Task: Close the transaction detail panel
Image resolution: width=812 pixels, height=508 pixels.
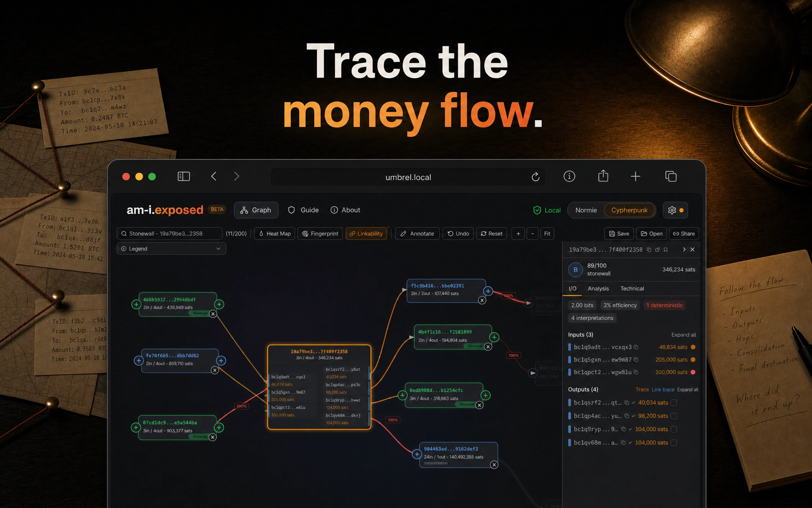Action: pyautogui.click(x=692, y=249)
